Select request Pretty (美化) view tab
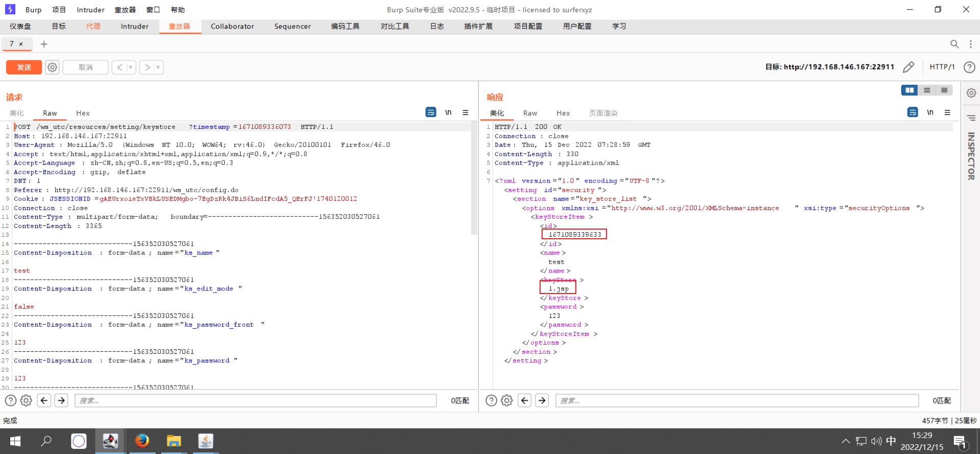The image size is (980, 454). pos(16,113)
